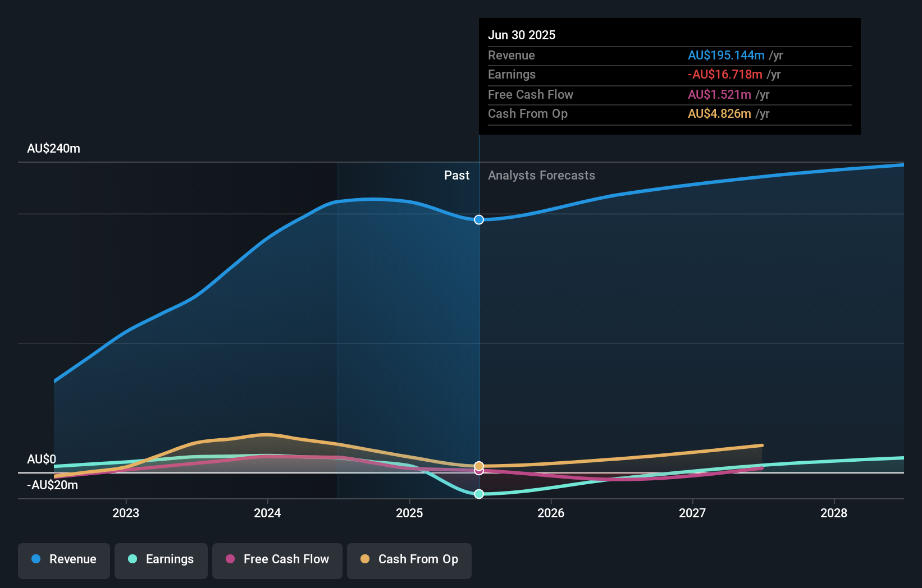Click the Cash From Op data point marker
922x588 pixels.
(x=479, y=466)
